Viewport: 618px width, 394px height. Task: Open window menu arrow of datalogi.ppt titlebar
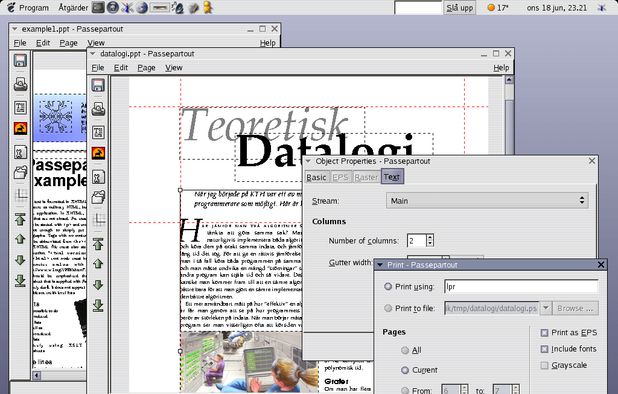coord(93,54)
